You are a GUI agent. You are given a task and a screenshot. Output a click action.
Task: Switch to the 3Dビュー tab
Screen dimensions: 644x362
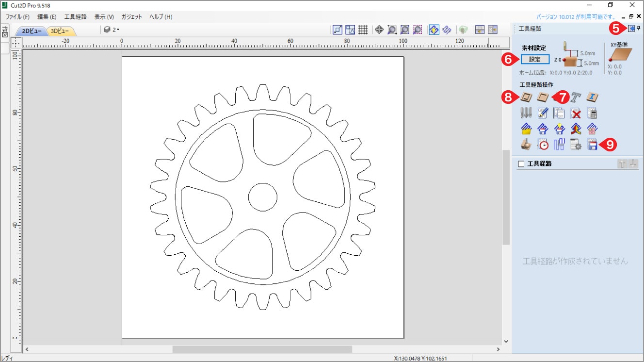[60, 31]
